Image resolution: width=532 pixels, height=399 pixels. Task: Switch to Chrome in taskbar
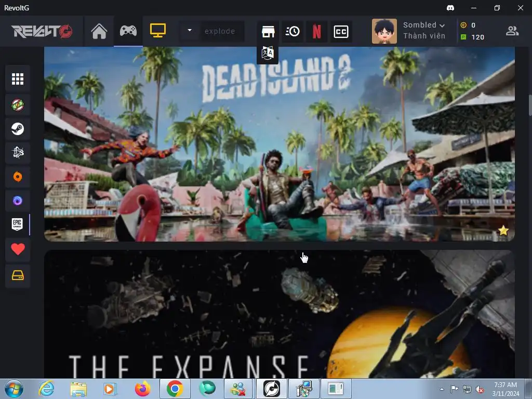(x=175, y=389)
